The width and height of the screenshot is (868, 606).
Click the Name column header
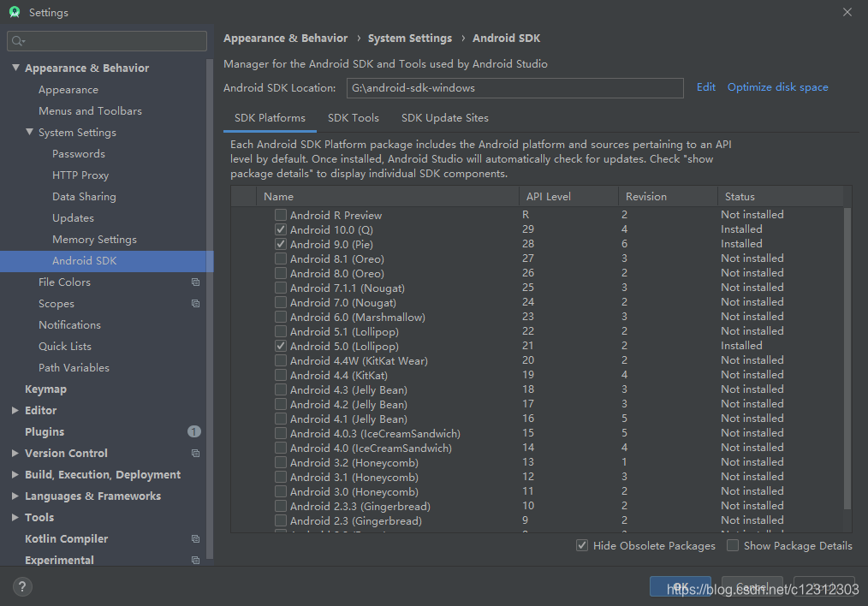point(388,197)
